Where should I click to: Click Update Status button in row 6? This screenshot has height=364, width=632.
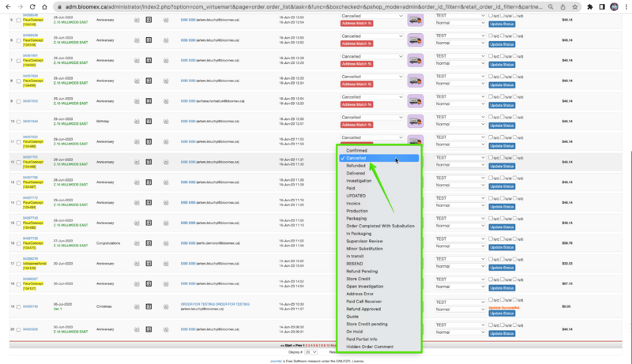tap(502, 44)
